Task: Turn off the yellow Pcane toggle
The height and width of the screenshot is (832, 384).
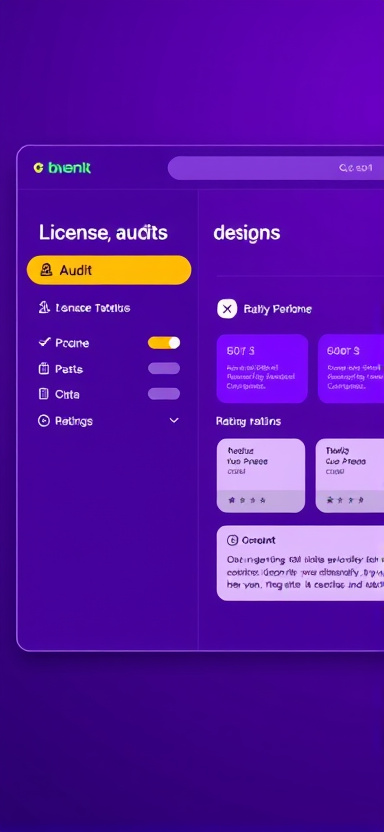Action: point(164,343)
